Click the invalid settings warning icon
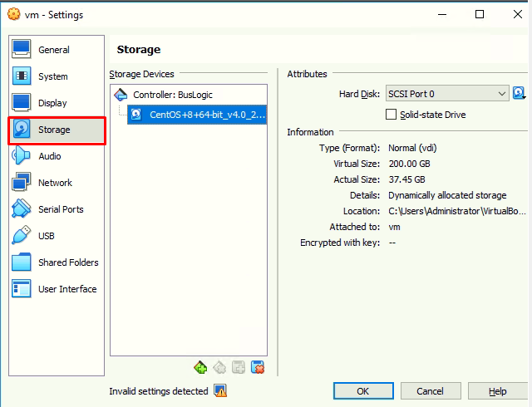Image resolution: width=532 pixels, height=407 pixels. pos(220,390)
